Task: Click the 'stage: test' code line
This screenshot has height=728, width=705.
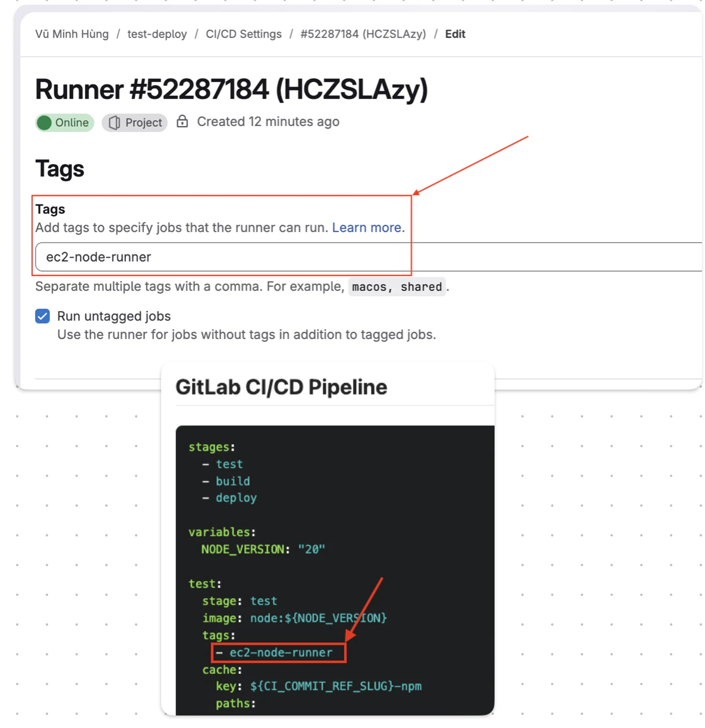Action: click(x=240, y=601)
